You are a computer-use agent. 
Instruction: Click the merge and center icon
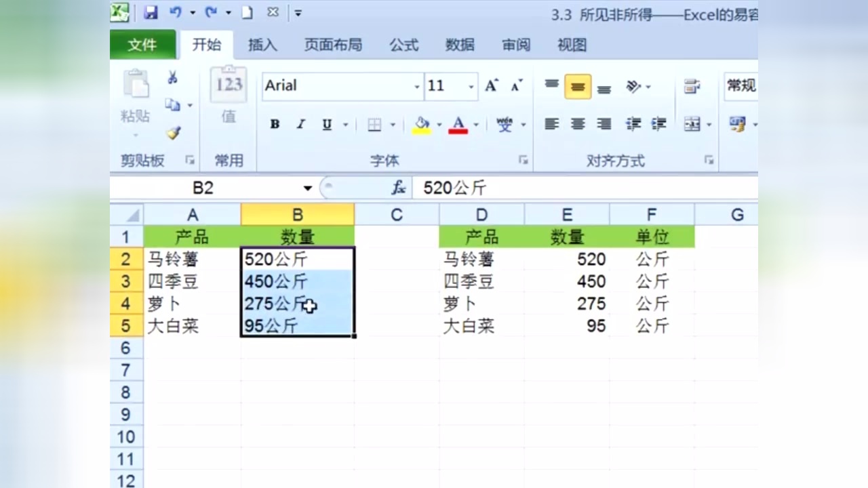click(692, 124)
